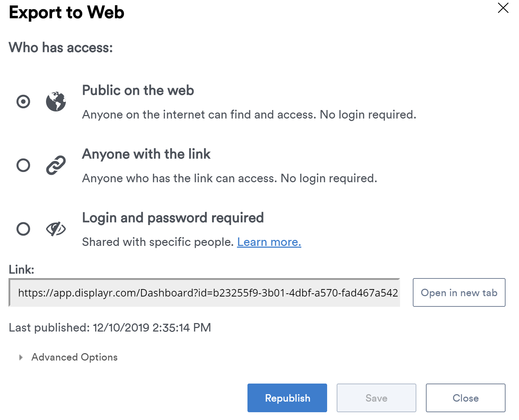This screenshot has width=519, height=420.
Task: Click the 'Anyone on the internet' description text
Action: [249, 115]
